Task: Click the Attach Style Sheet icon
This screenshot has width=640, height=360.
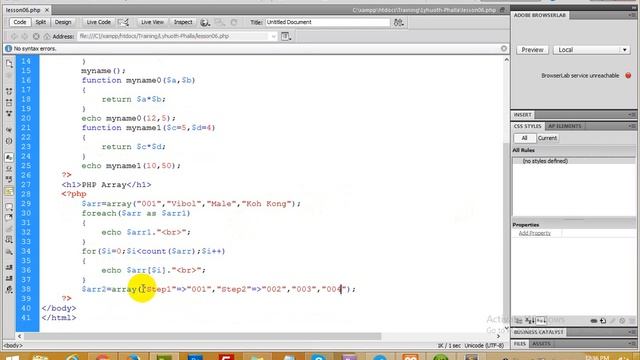Action: click(x=594, y=321)
